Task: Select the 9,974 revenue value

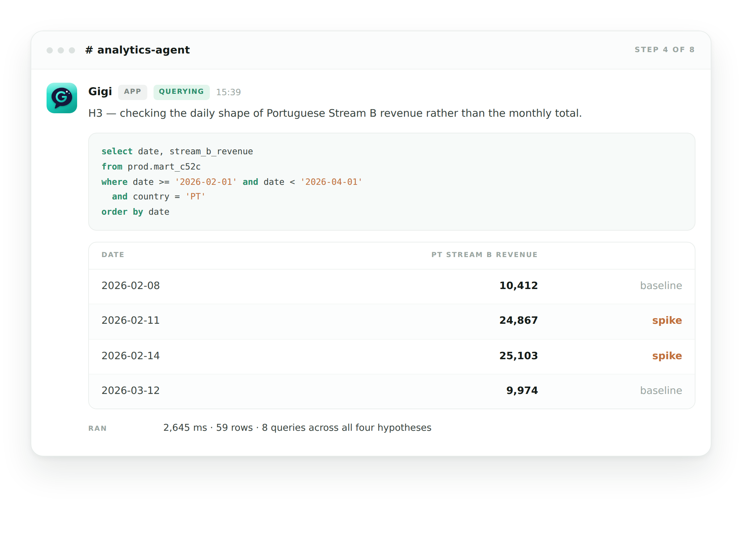Action: [522, 390]
